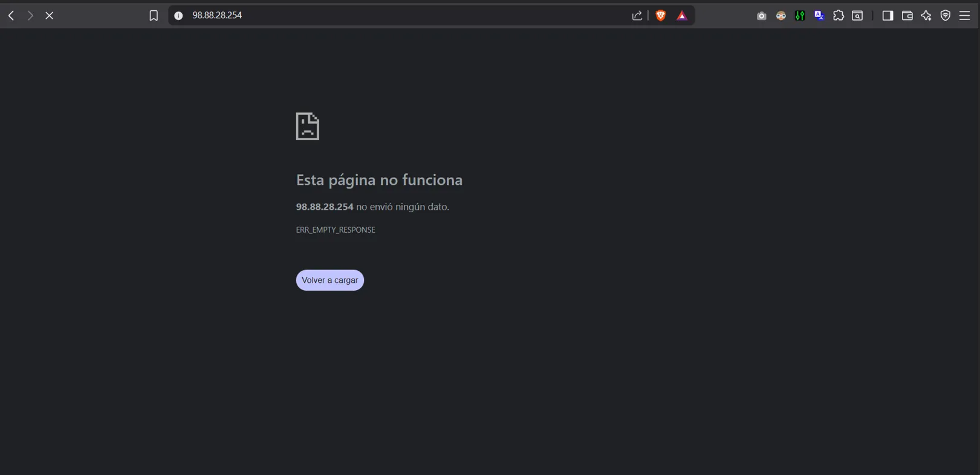Screen dimensions: 980x475
Task: Open the translate extension icon
Action: 819,16
